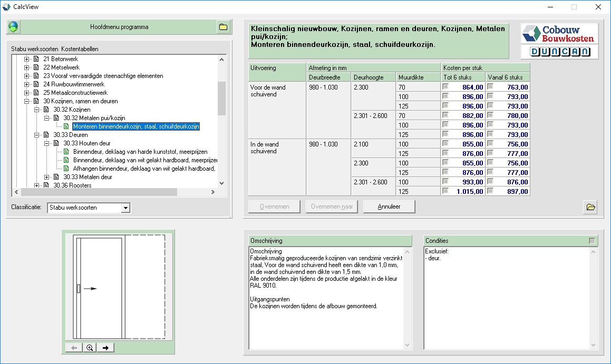611x364 pixels.
Task: Tick the checkbox next to price 897,00
Action: (490, 191)
